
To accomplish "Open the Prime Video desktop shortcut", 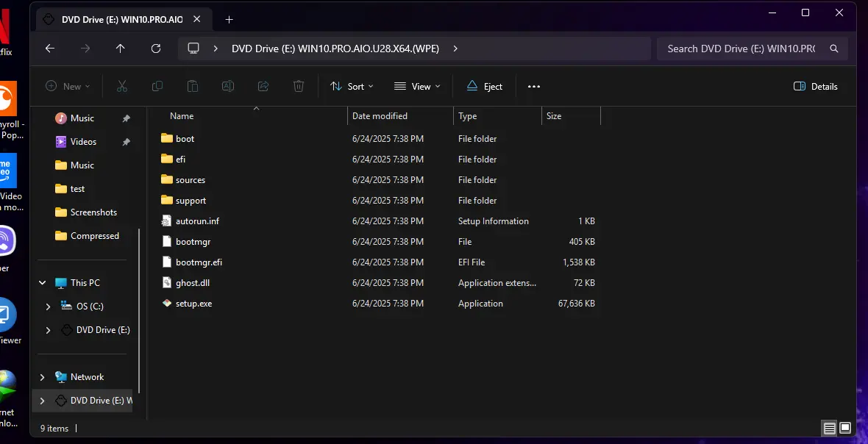I will (8, 171).
